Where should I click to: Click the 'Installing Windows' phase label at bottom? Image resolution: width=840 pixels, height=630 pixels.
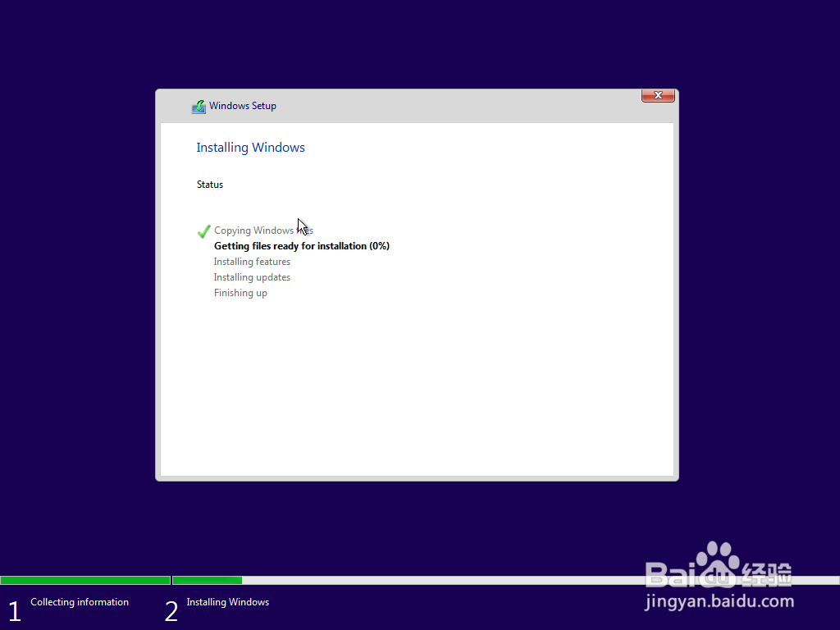[x=228, y=602]
